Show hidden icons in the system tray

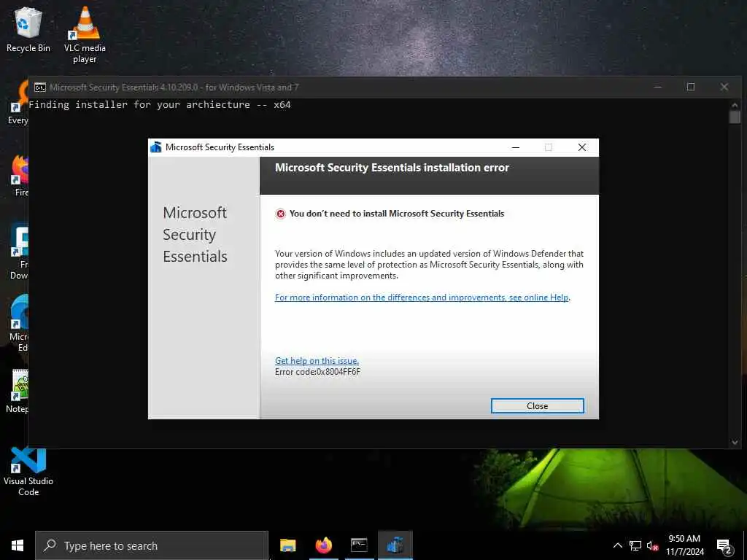[x=617, y=545]
